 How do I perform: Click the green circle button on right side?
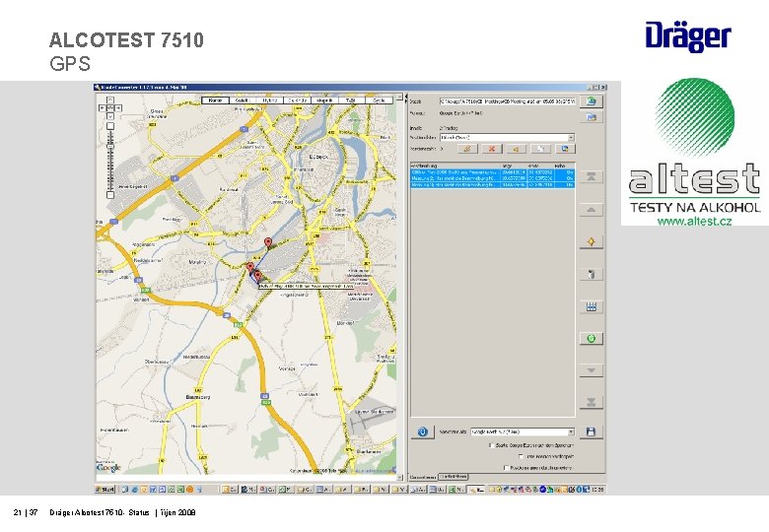pos(591,339)
